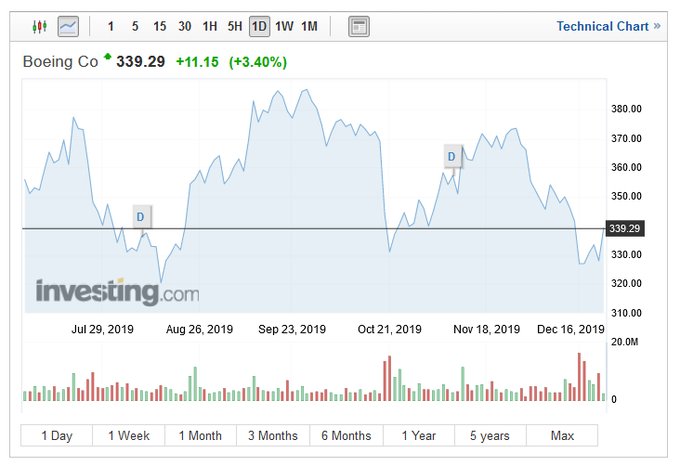Click the 350.00 price axis label

point(626,196)
